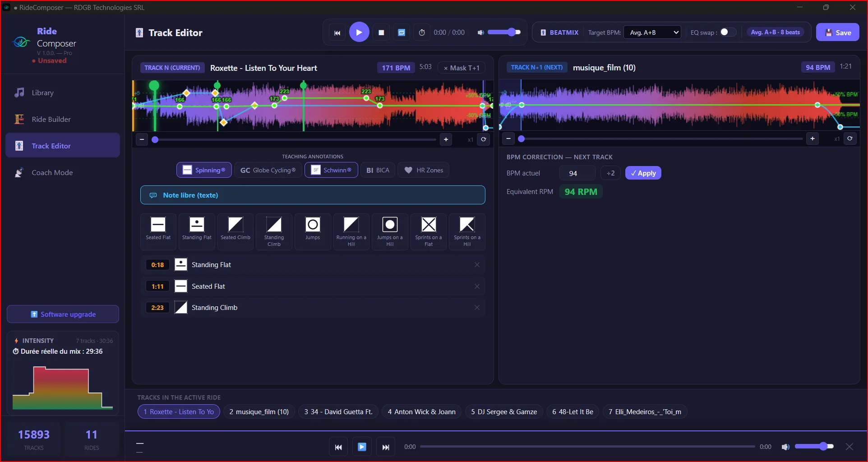Reset zoom on the current track waveform
Screen dimensions: 868x462
click(x=484, y=139)
